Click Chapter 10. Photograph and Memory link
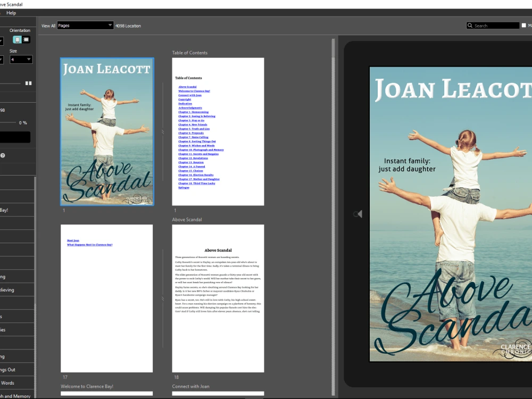This screenshot has width=532, height=399. (201, 149)
